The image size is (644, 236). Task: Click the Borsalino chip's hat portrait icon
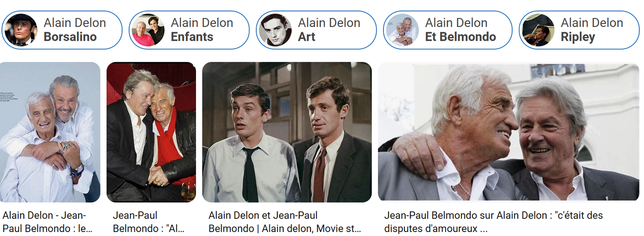tap(21, 30)
